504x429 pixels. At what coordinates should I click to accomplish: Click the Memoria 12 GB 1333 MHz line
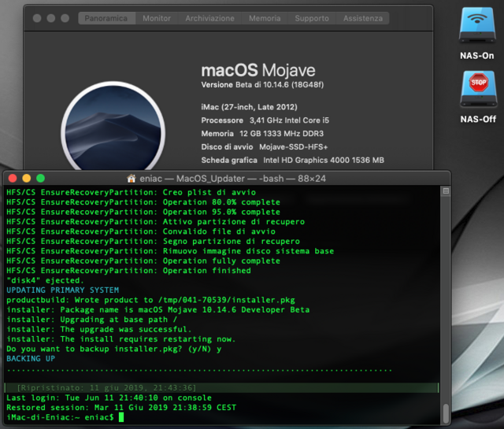(x=262, y=134)
